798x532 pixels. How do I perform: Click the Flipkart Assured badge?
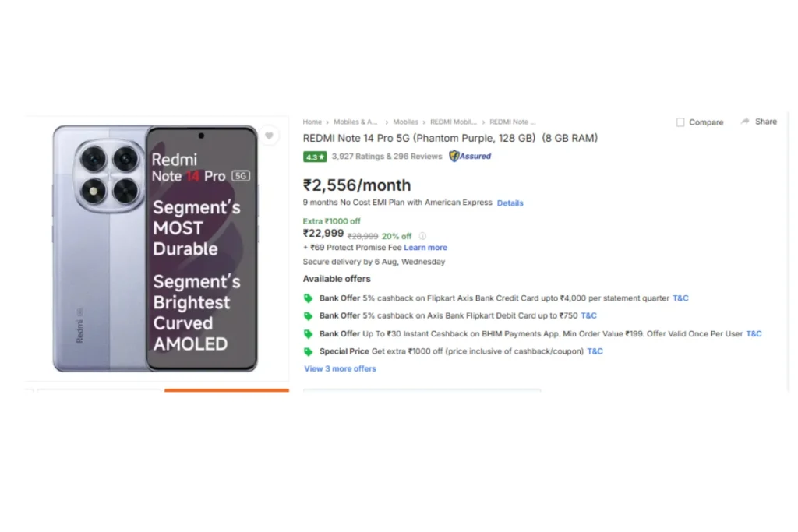tap(470, 156)
